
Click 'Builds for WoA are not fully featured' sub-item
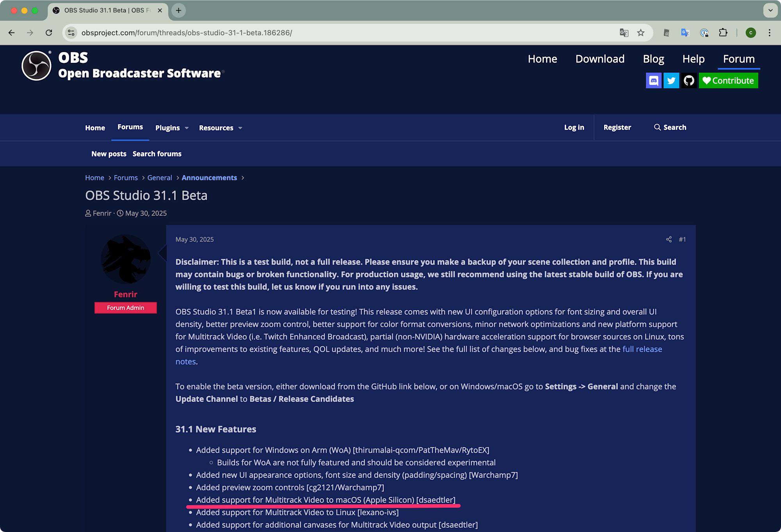(x=356, y=462)
